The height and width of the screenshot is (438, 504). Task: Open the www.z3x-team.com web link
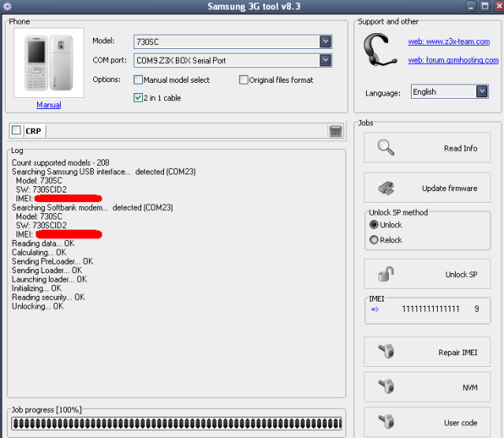pyautogui.click(x=449, y=42)
